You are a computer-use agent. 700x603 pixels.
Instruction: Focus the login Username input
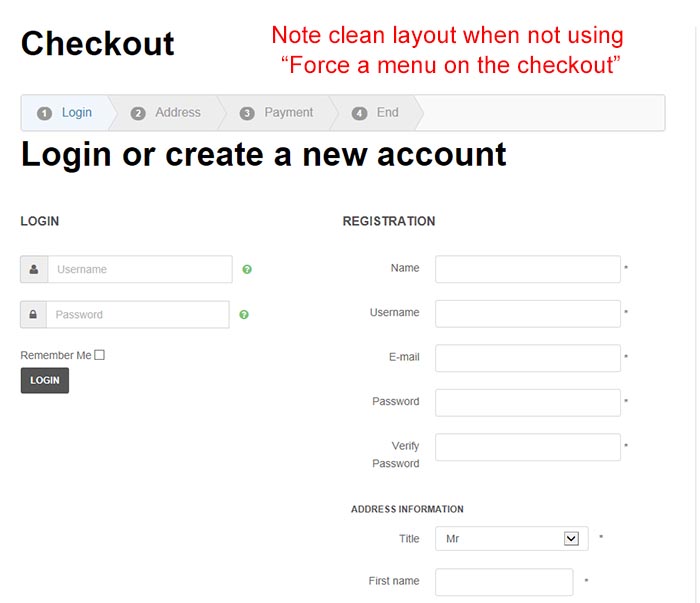point(139,269)
